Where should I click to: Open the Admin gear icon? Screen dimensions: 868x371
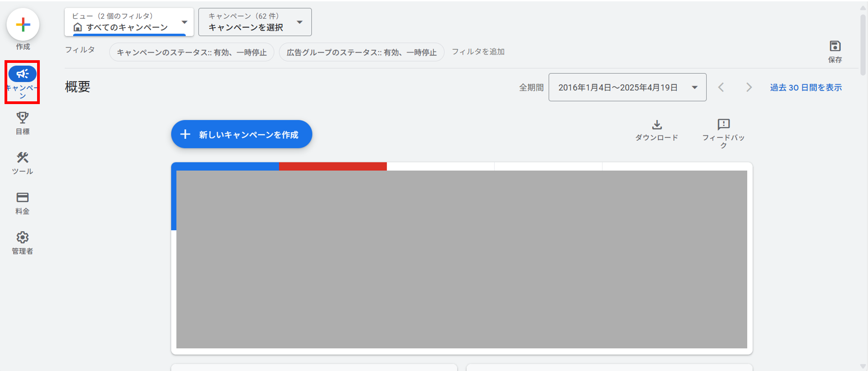pyautogui.click(x=22, y=237)
